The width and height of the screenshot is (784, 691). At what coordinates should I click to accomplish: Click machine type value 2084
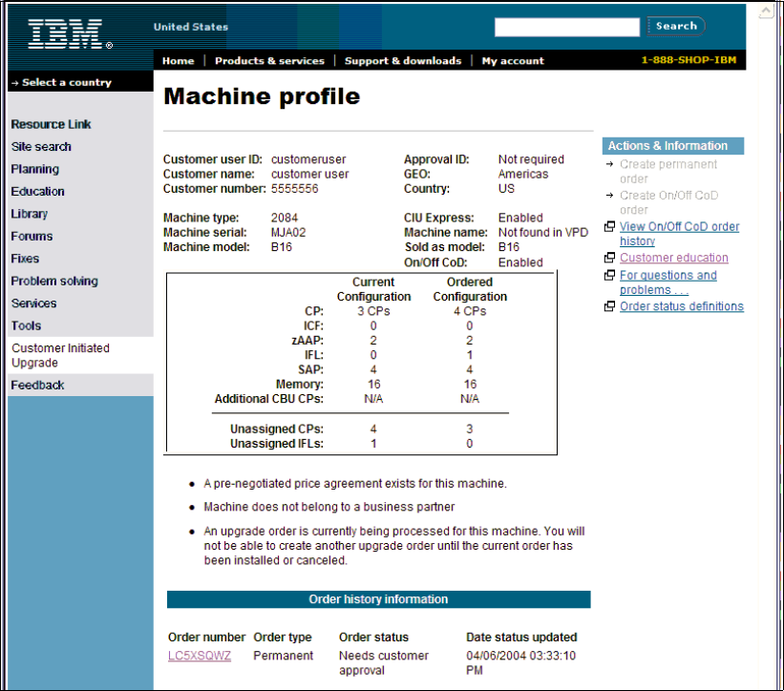pyautogui.click(x=284, y=218)
